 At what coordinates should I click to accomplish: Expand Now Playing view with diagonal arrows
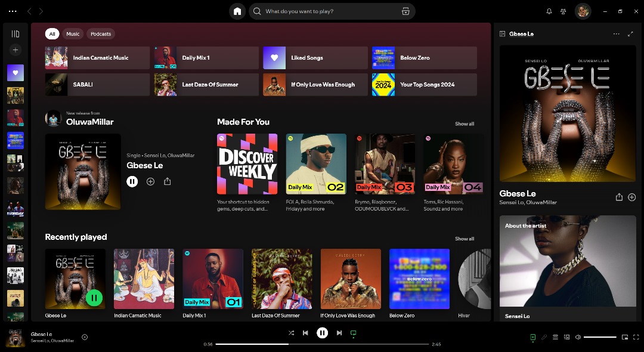click(x=630, y=33)
